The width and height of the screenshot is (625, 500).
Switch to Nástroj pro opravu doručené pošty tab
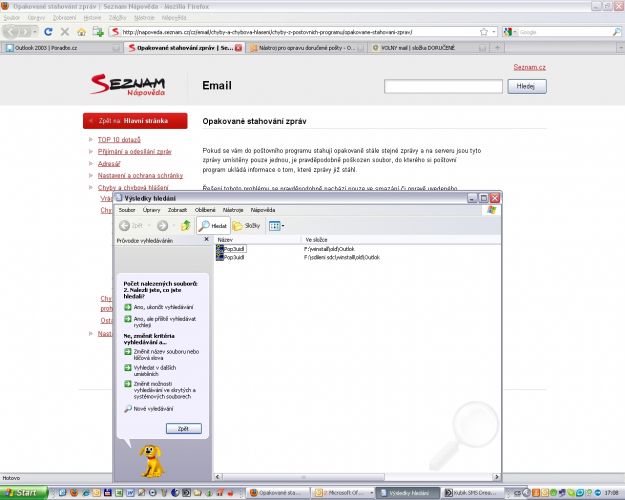[307, 48]
